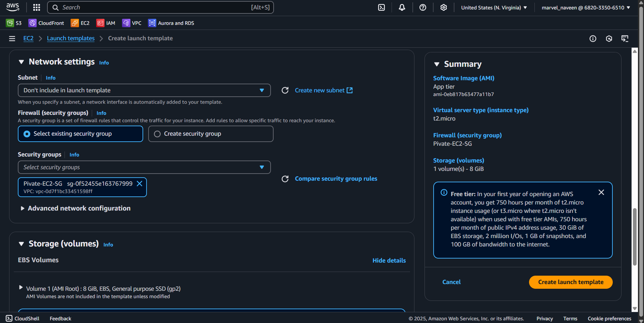
Task: Click the ami-0eb817b63477a11b7 text
Action: click(464, 94)
